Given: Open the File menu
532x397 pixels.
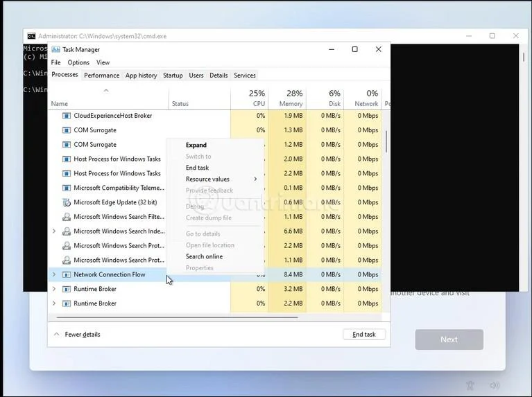Looking at the screenshot, I should point(55,62).
